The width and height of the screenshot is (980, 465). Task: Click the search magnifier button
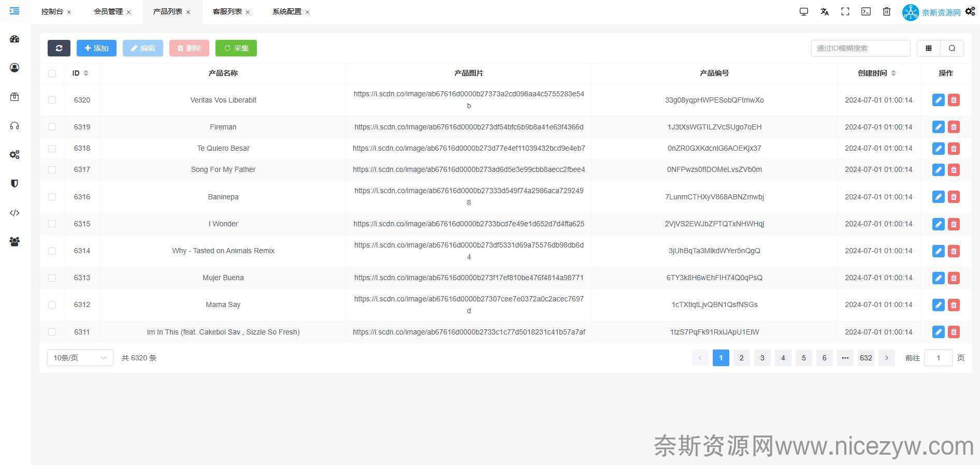tap(952, 48)
